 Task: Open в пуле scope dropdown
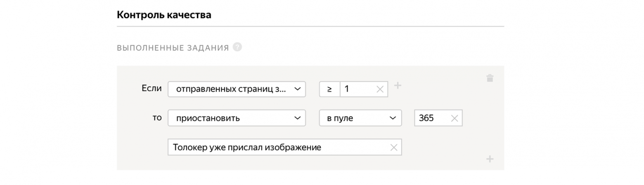tap(360, 118)
